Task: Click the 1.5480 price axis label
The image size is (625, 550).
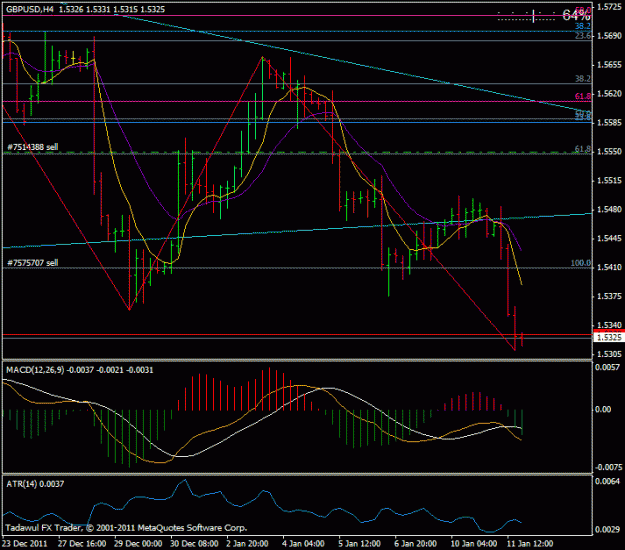Action: [x=609, y=209]
